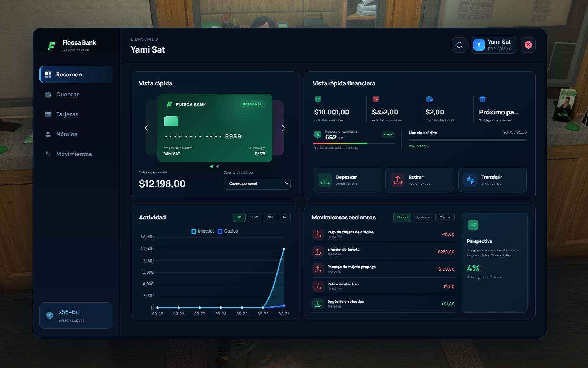Show next card with right chevron

[x=283, y=128]
